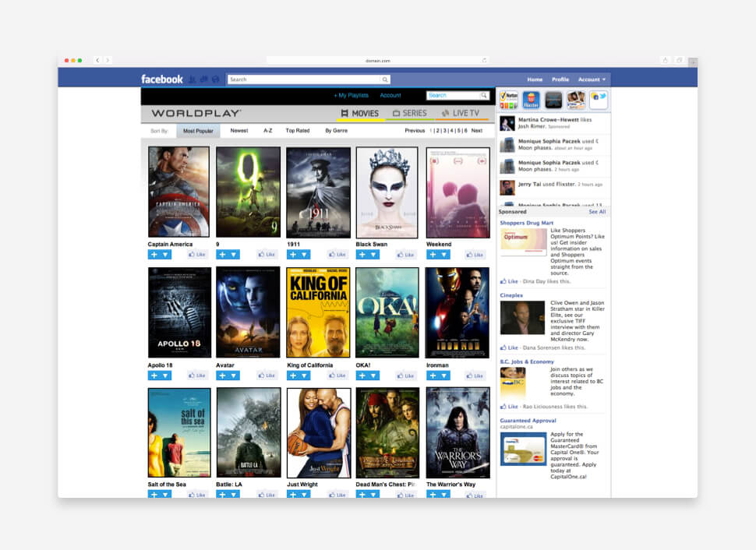Click the Facebook logo
The height and width of the screenshot is (550, 756).
point(161,79)
